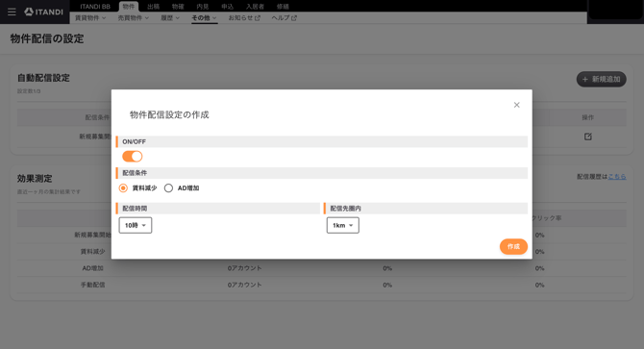Open the お知らせ external link

(244, 18)
